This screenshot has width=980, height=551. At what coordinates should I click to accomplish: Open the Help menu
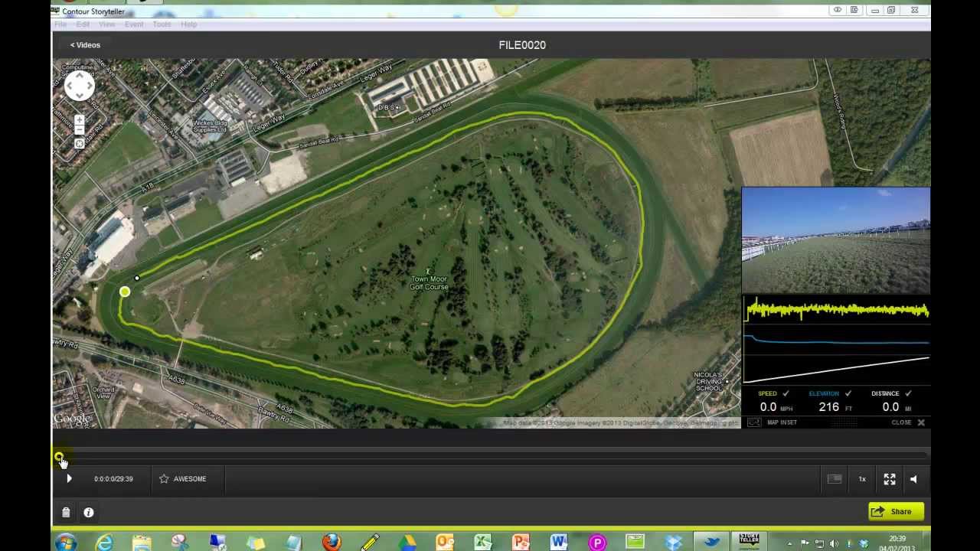[x=189, y=24]
